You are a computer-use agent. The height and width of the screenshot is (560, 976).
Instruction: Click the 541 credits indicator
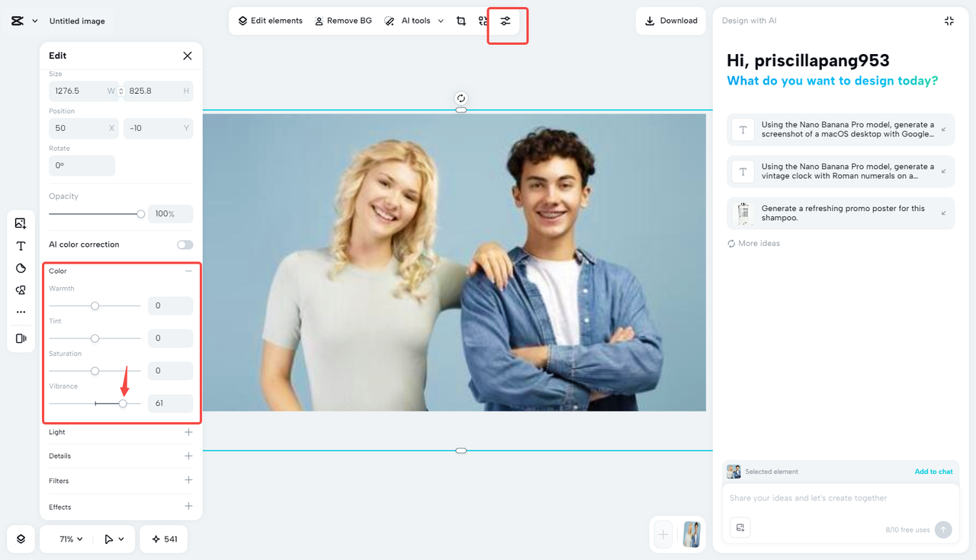164,539
